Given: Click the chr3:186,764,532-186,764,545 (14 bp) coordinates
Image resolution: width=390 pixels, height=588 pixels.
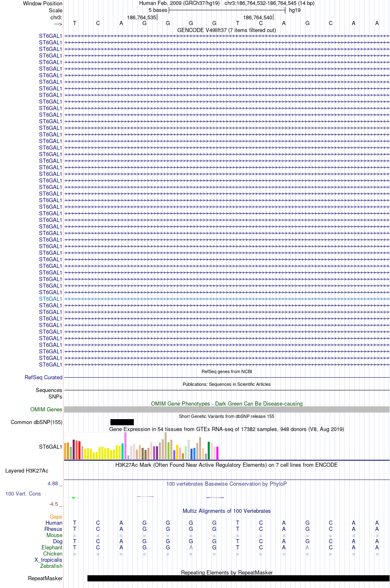Looking at the screenshot, I should [x=269, y=3].
